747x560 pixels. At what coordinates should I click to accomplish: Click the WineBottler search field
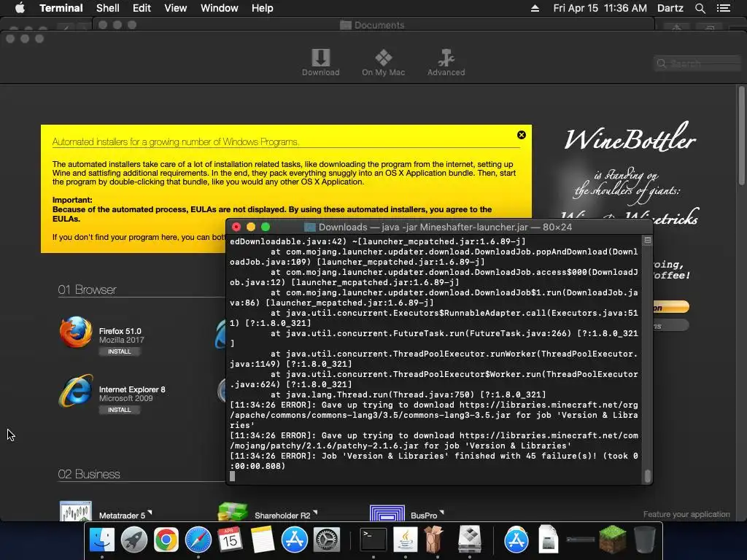pos(697,63)
